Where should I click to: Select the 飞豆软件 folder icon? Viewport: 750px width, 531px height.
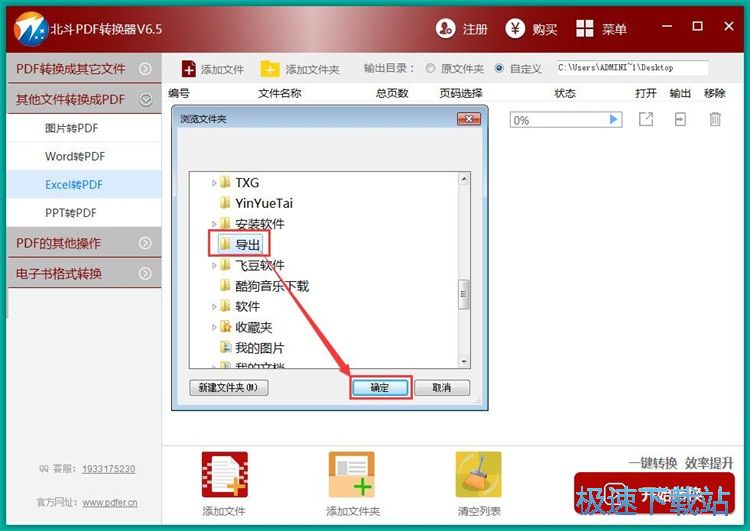225,265
